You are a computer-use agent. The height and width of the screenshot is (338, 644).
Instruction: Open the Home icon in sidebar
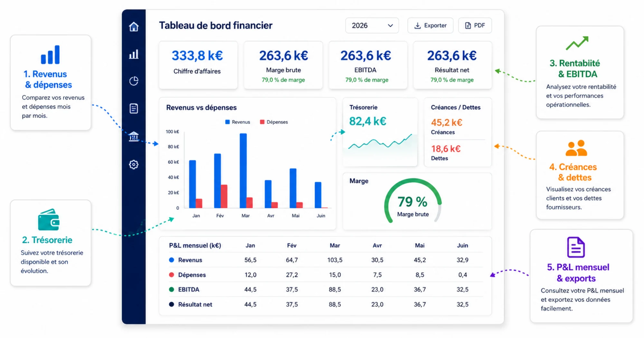tap(134, 26)
